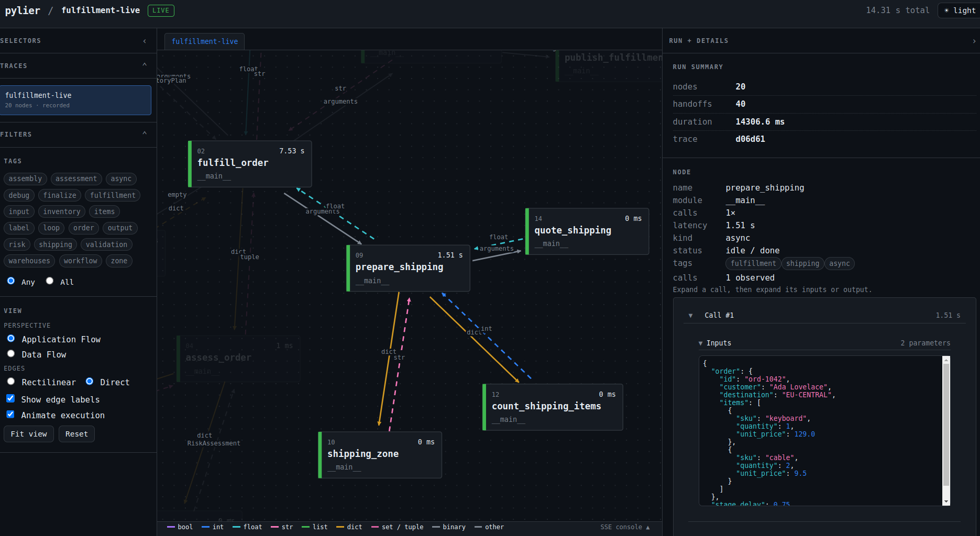
Task: Select Rectilinear edges option
Action: coord(11,382)
